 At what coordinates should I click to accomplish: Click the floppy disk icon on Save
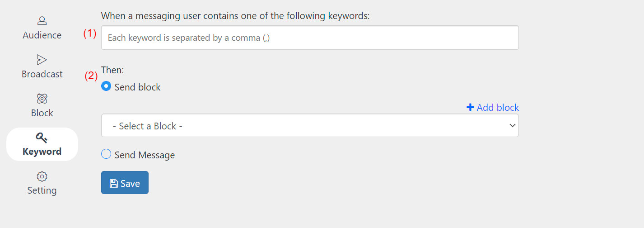point(114,183)
